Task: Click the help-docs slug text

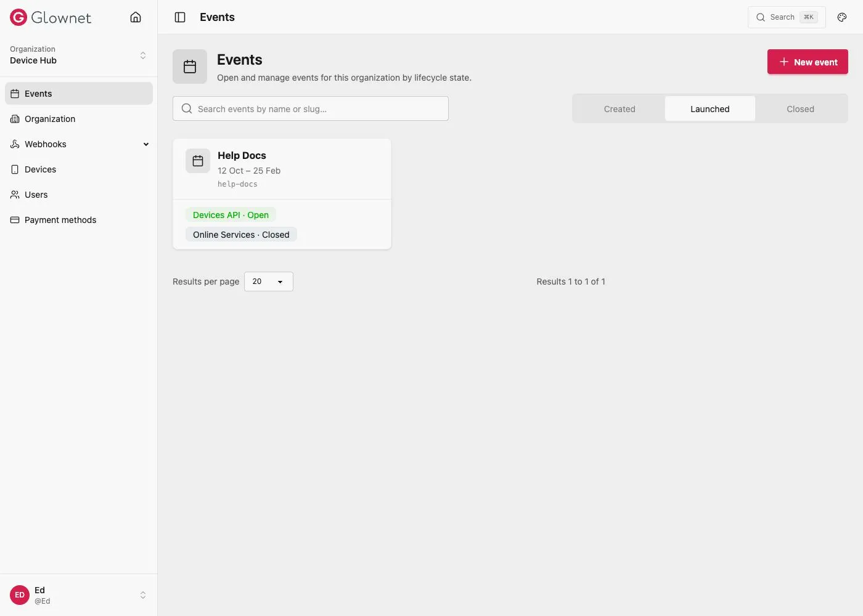Action: [x=237, y=184]
